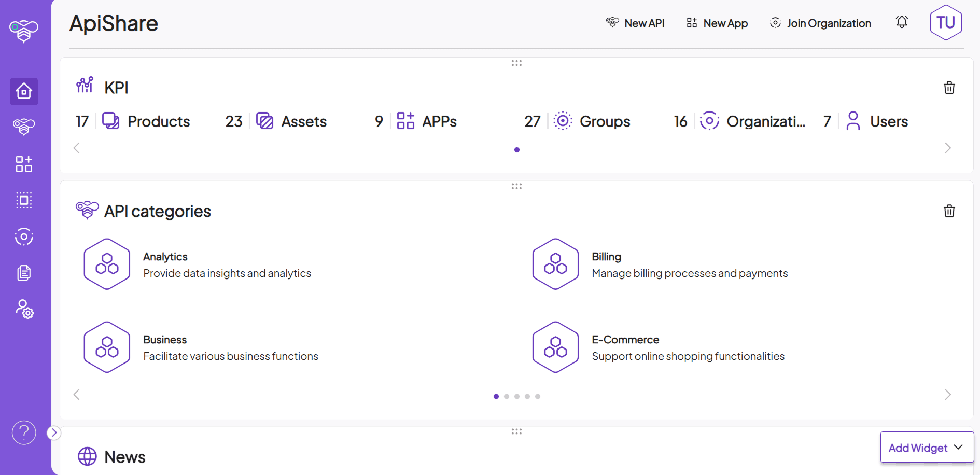980x475 pixels.
Task: Create a New App
Action: (717, 23)
